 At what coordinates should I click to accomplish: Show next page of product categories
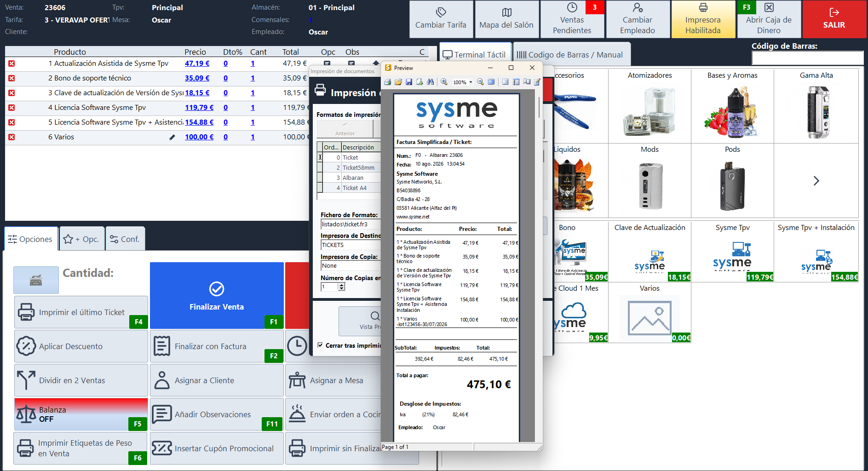[816, 181]
